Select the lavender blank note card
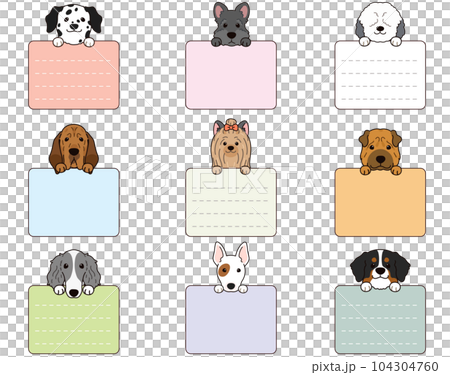Image resolution: width=450 pixels, height=375 pixels. coord(231,320)
